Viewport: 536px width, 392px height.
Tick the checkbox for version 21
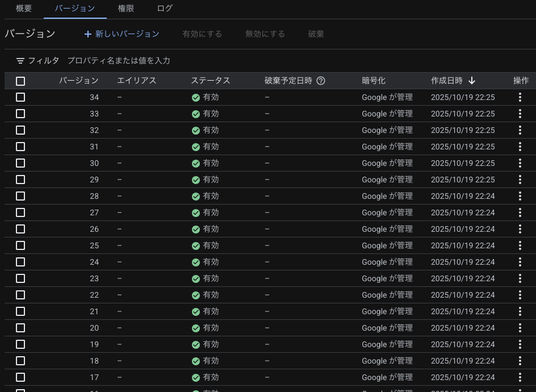point(20,311)
